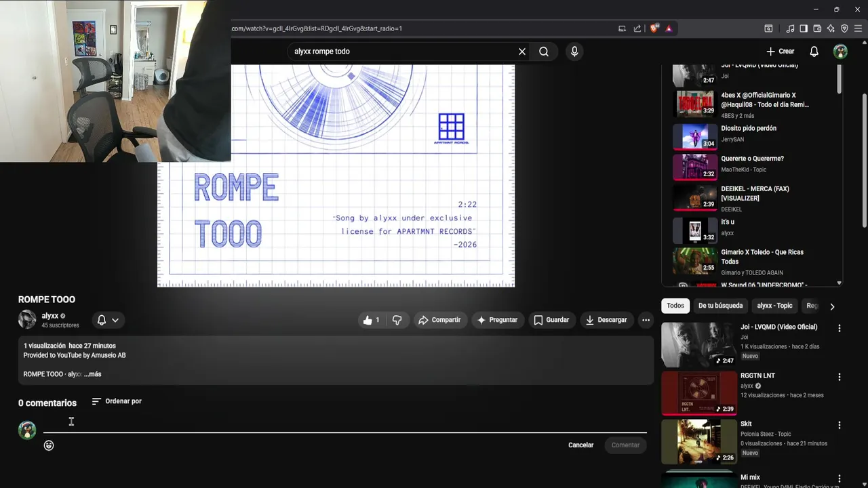
Task: Click the Comentar submit button
Action: point(625,445)
